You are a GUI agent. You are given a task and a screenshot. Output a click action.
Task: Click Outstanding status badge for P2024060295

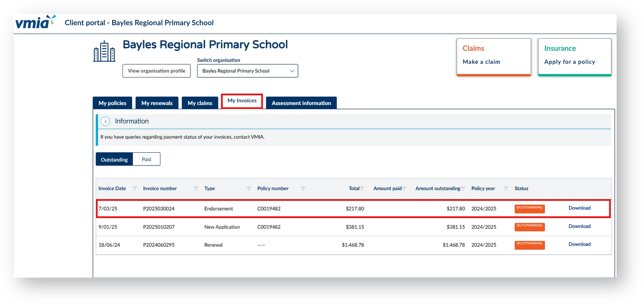[x=530, y=245]
